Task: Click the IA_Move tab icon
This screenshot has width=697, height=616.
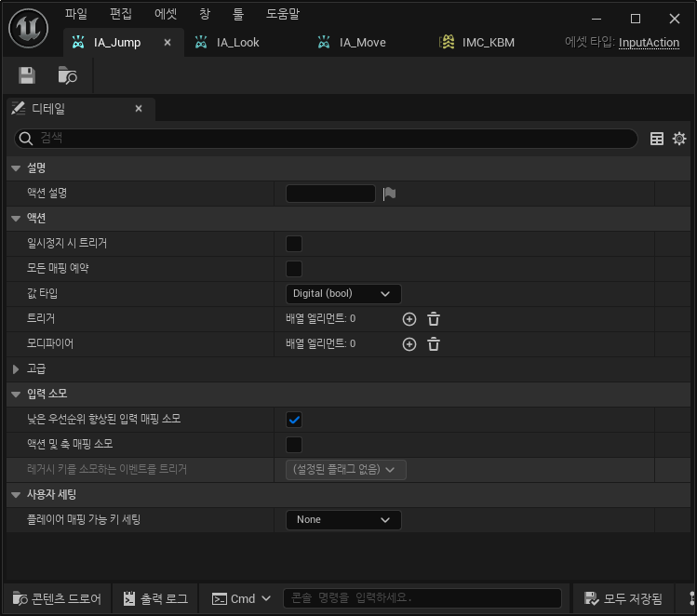Action: (324, 42)
